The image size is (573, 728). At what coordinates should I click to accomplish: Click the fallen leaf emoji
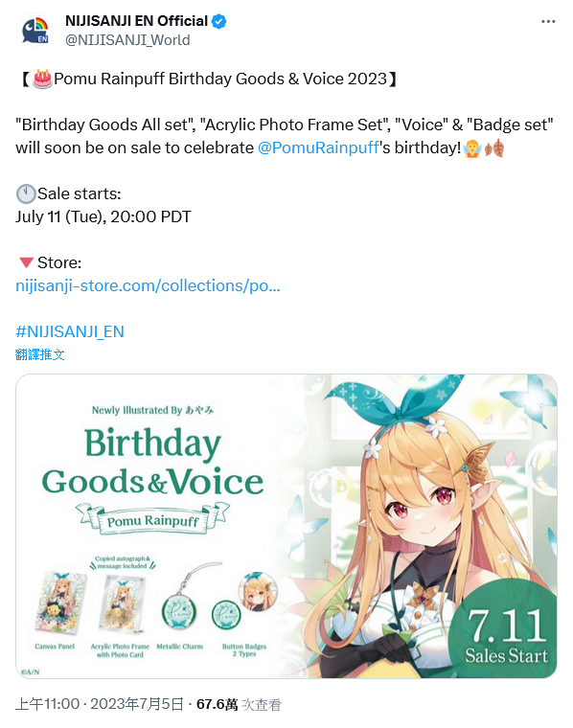(494, 148)
